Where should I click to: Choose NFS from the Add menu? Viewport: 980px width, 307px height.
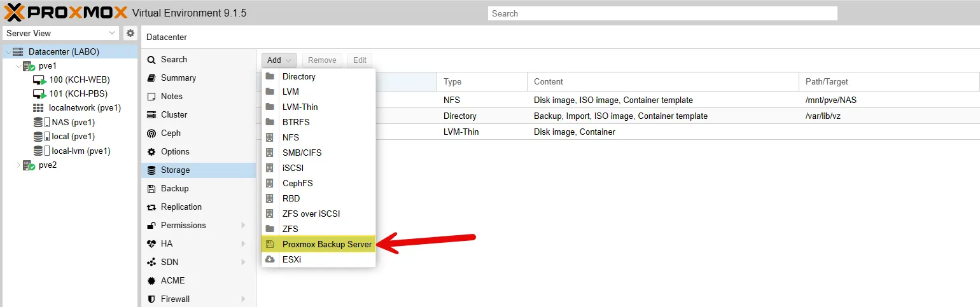290,137
